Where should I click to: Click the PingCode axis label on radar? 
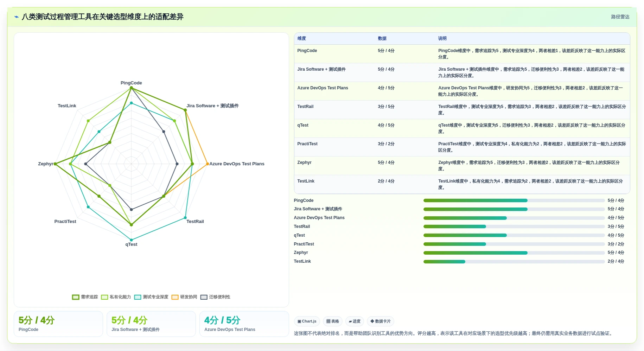click(x=131, y=83)
